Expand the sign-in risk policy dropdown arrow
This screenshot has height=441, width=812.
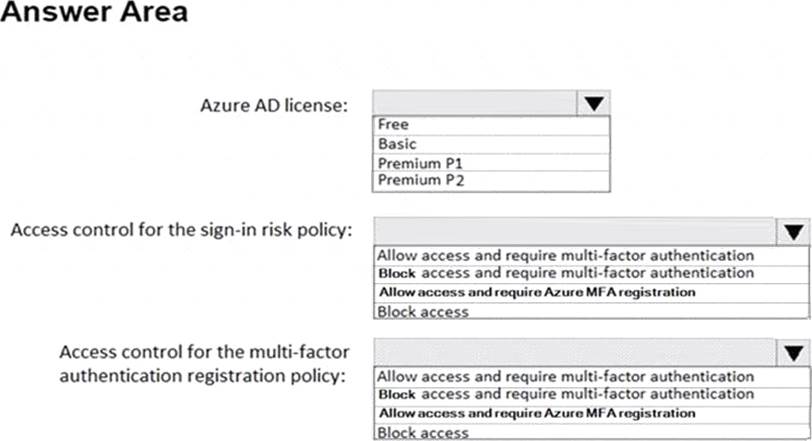[794, 232]
